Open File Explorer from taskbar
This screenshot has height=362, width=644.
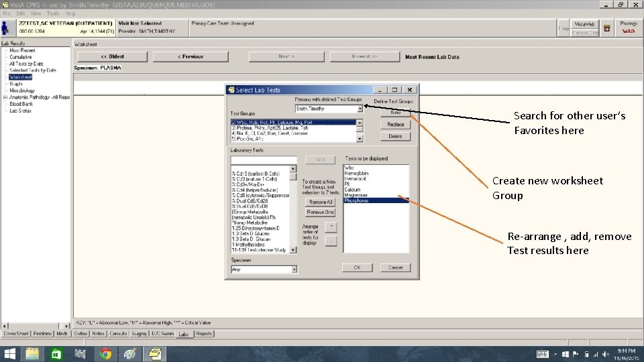point(32,354)
